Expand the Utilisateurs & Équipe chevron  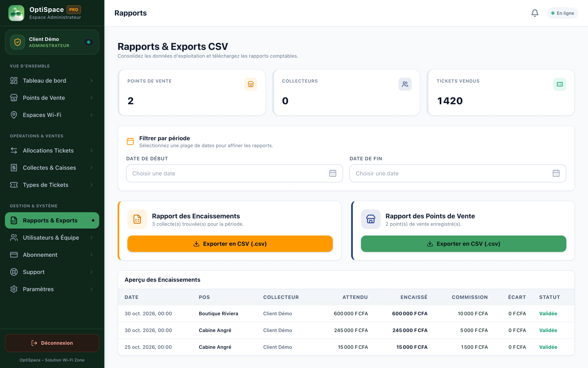[x=91, y=238]
